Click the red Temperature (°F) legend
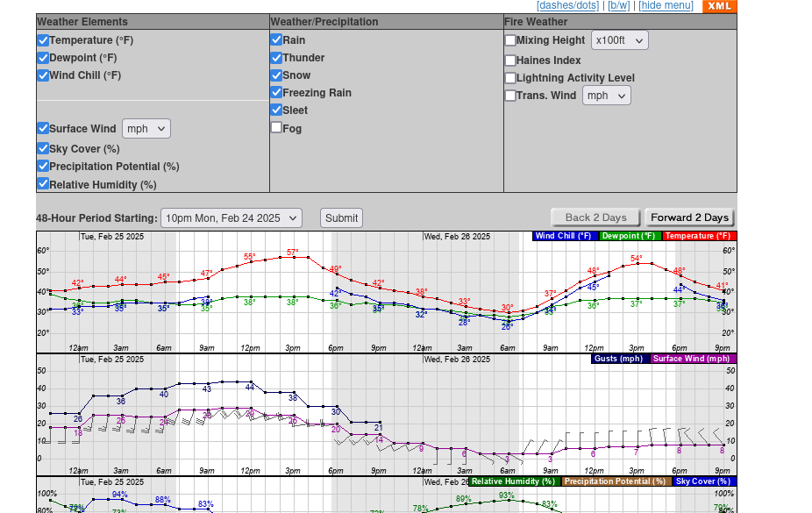Image resolution: width=812 pixels, height=513 pixels. [698, 236]
